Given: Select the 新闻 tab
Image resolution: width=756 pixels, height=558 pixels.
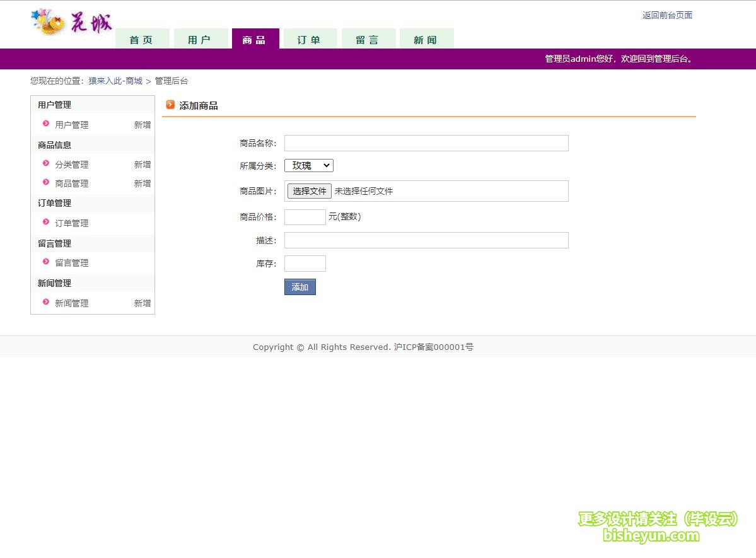Looking at the screenshot, I should tap(426, 38).
